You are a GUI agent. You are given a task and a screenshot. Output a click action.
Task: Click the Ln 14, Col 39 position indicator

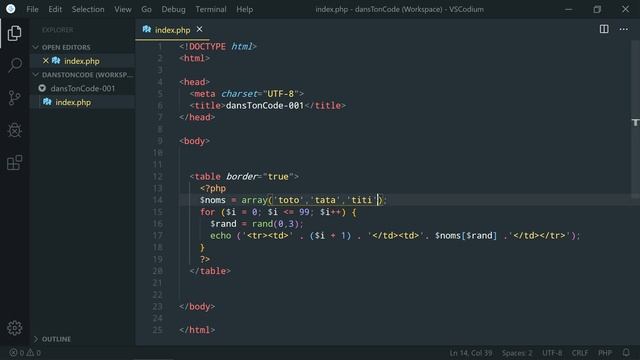470,353
